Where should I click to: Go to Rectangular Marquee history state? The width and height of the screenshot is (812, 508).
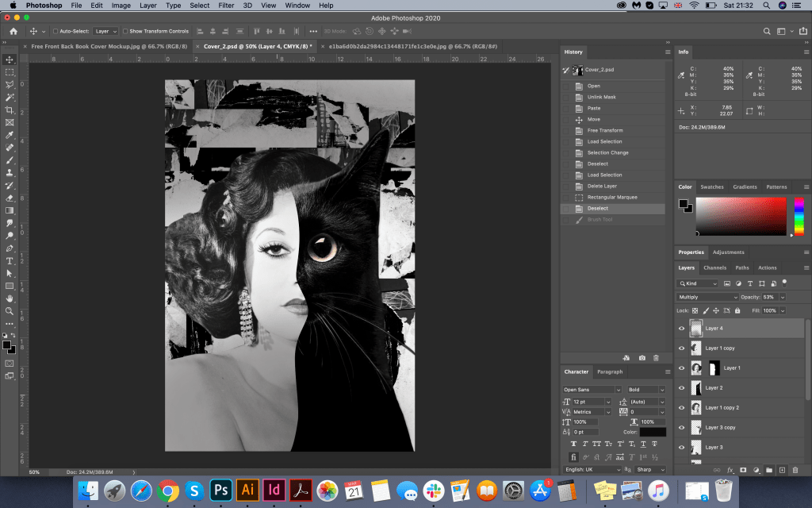tap(611, 197)
